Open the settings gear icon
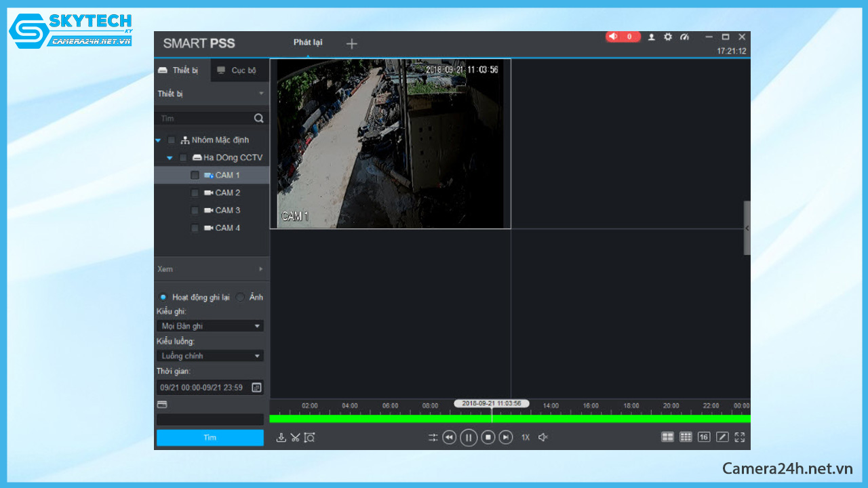 pyautogui.click(x=668, y=37)
